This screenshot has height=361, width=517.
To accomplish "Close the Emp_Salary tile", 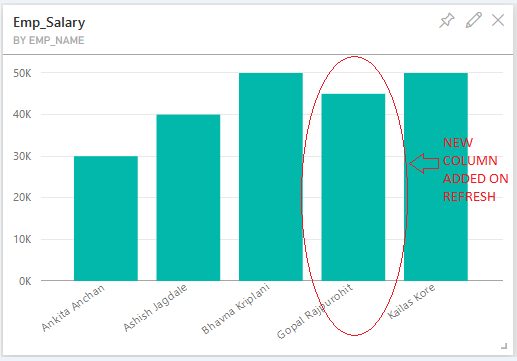I will tap(498, 20).
